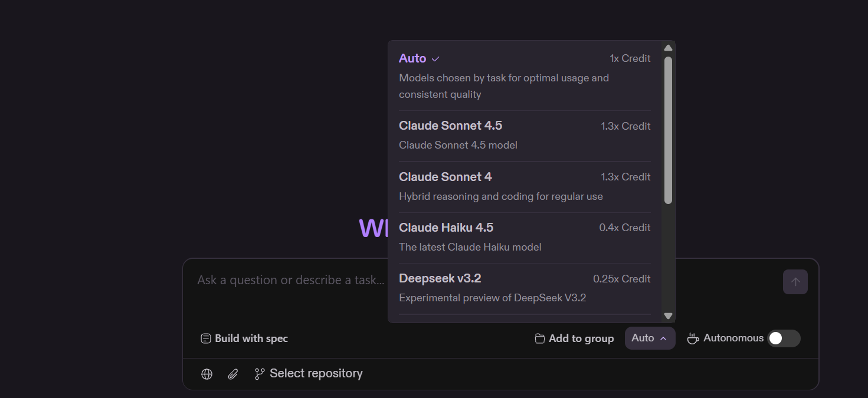The width and height of the screenshot is (868, 398).
Task: Click the globe web search icon
Action: 207,374
